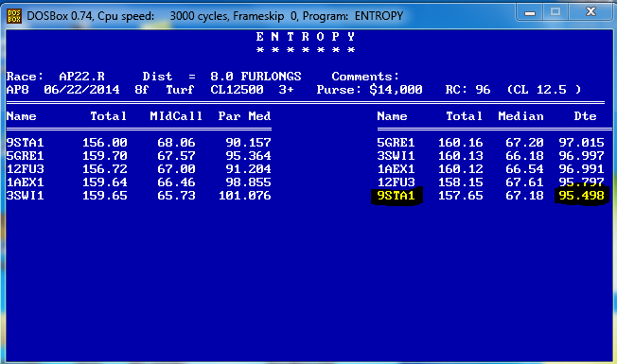Click the Dte value 96.997
This screenshot has height=364, width=617.
[582, 156]
